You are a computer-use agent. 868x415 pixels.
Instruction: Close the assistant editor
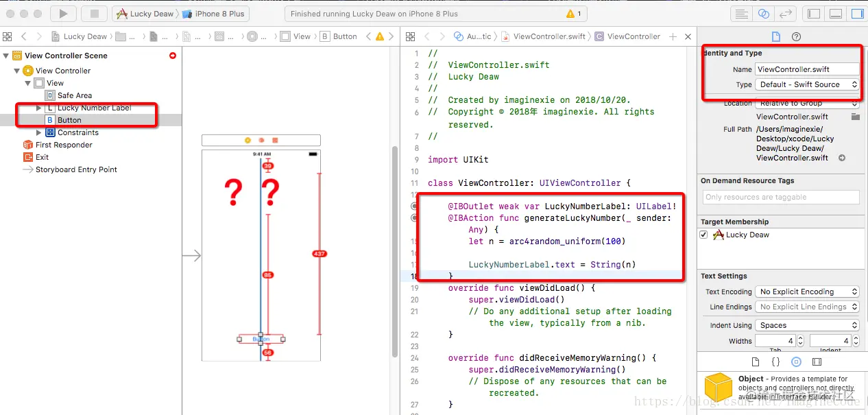[x=688, y=36]
